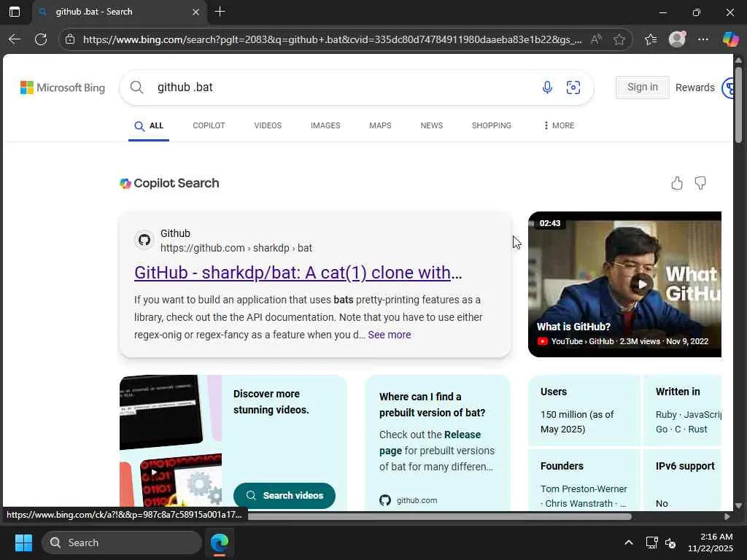
Task: Open a new tab with plus icon
Action: [x=220, y=12]
